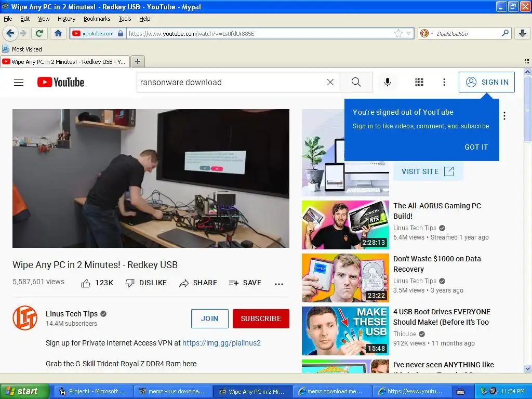This screenshot has height=399, width=532.
Task: Click the 4 USB Boot Drives title
Action: tap(442, 317)
